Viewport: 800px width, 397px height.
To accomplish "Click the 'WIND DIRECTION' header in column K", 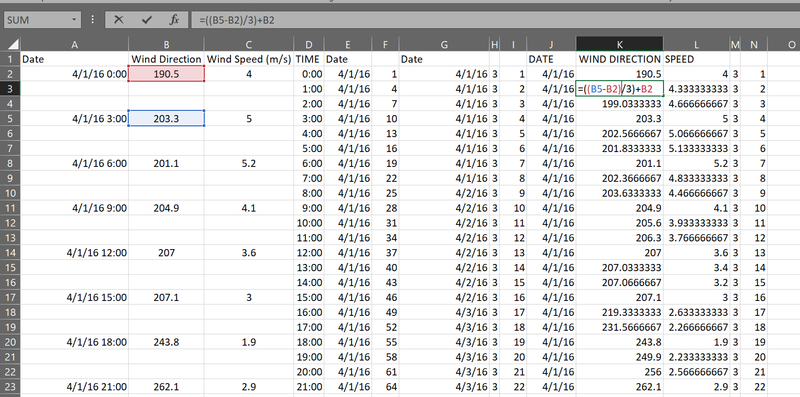I will 620,59.
